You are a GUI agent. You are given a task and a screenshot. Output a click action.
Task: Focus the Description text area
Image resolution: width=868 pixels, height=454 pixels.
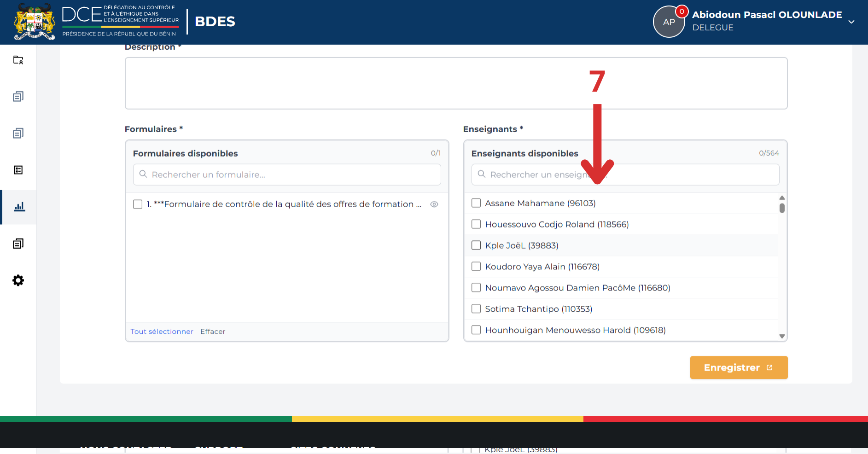[x=456, y=83]
